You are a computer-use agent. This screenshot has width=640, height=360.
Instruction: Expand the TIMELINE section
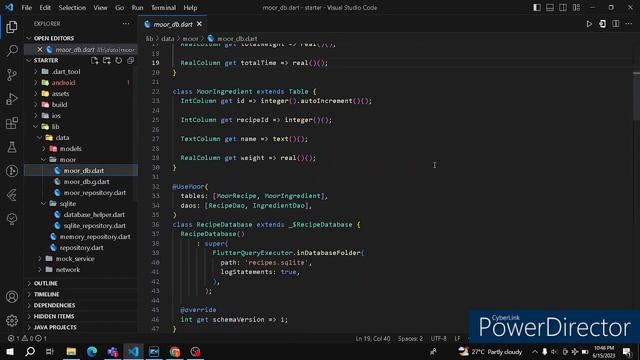pos(80,294)
